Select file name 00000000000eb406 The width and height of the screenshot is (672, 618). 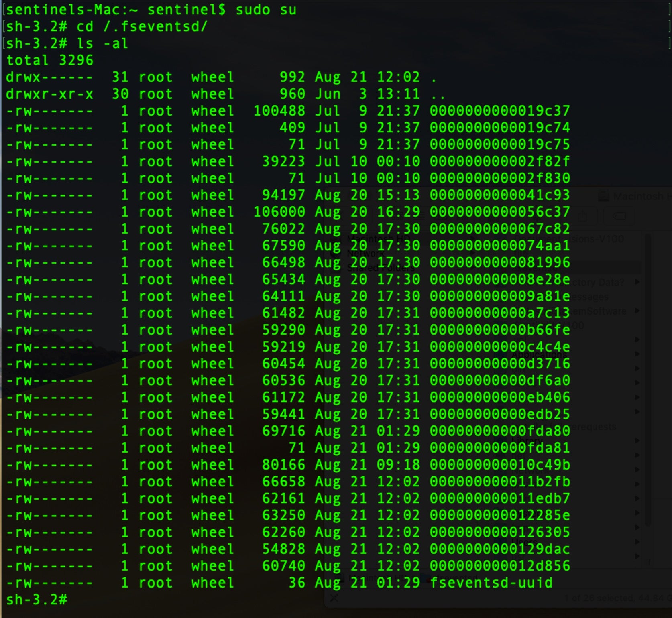(500, 397)
